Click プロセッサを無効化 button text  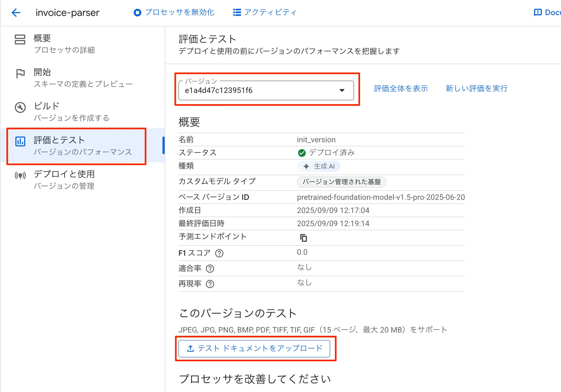[179, 13]
